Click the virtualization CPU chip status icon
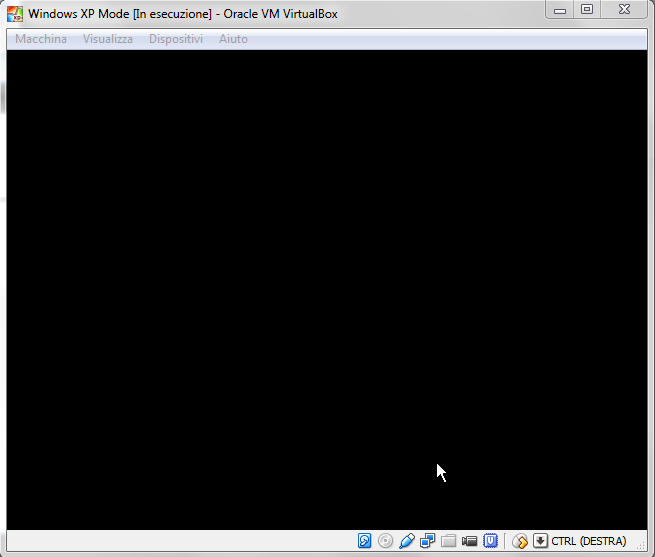Viewport: 655px width, 557px height. [x=491, y=541]
